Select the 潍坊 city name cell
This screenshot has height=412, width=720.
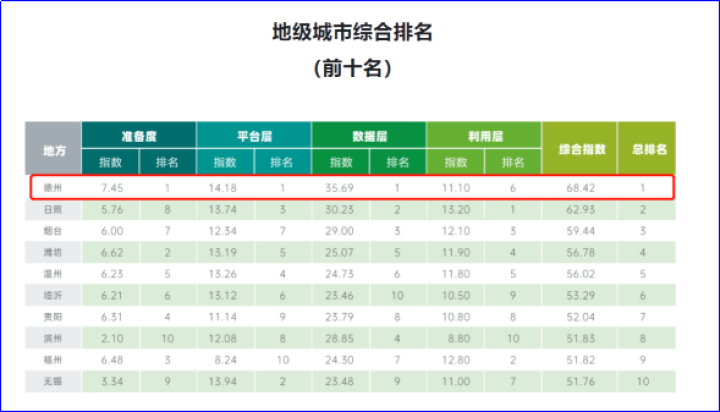point(53,252)
